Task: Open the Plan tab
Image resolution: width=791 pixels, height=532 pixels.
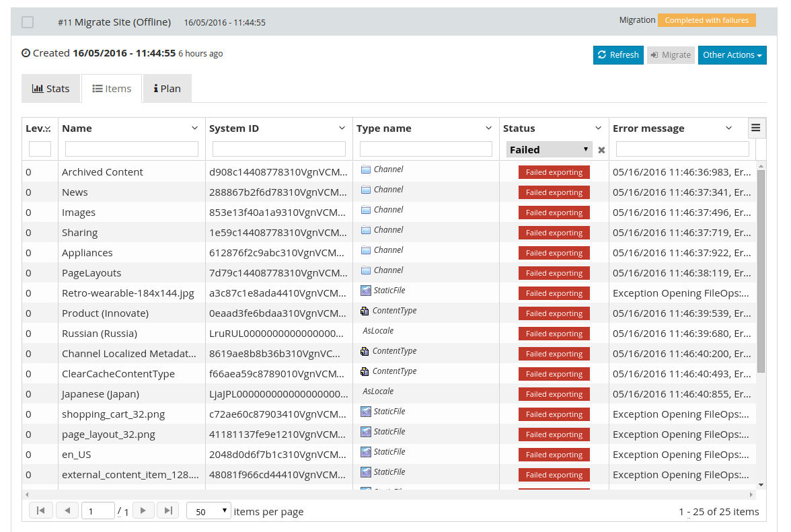Action: pos(167,89)
